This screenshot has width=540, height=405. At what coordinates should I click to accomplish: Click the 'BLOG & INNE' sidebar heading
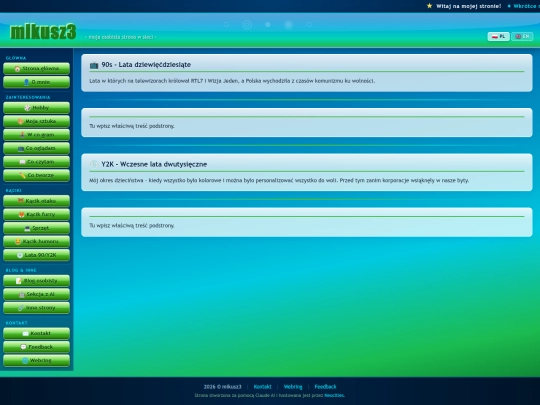pos(21,270)
